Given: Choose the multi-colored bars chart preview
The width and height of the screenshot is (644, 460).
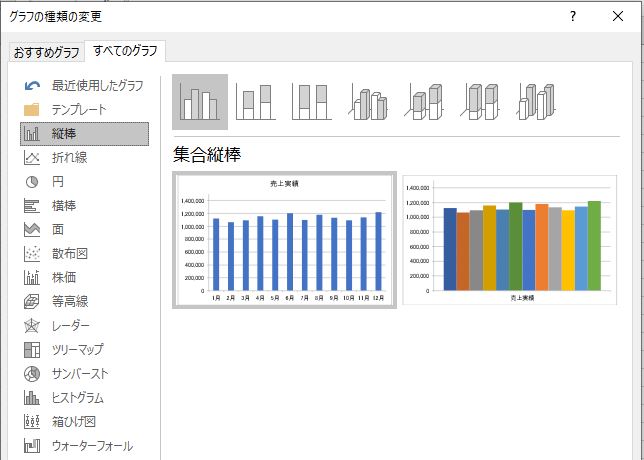Looking at the screenshot, I should [510, 240].
